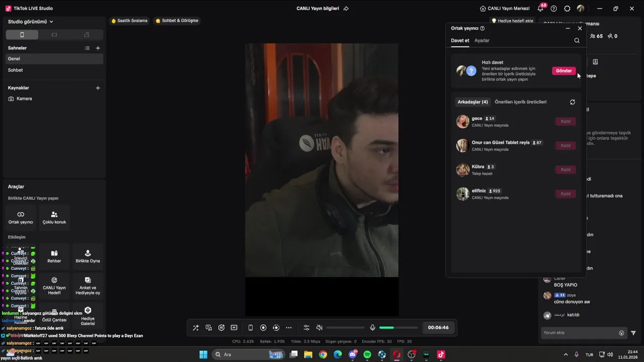Viewport: 644px width, 362px height.
Task: Open the Sohbet & Görüşme chip
Action: 177,21
